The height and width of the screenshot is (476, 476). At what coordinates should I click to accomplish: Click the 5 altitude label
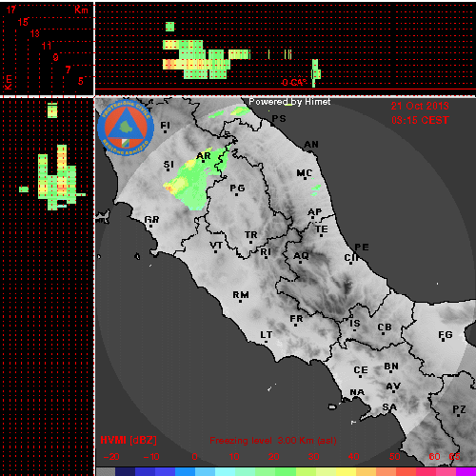(x=81, y=81)
